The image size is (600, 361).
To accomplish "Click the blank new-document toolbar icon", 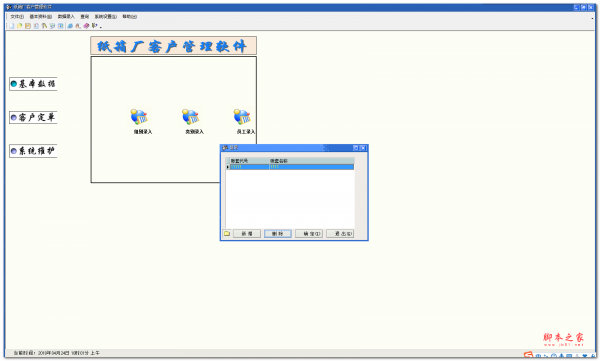I will point(12,26).
